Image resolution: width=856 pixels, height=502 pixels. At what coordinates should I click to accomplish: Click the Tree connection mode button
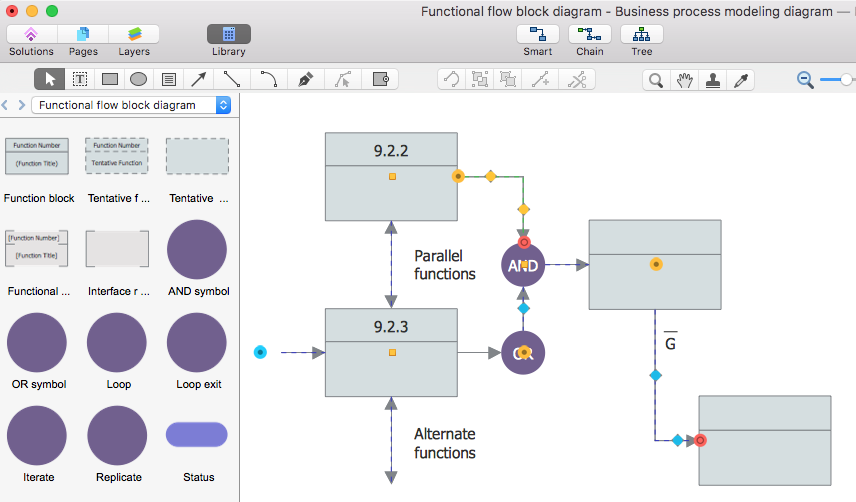point(641,35)
